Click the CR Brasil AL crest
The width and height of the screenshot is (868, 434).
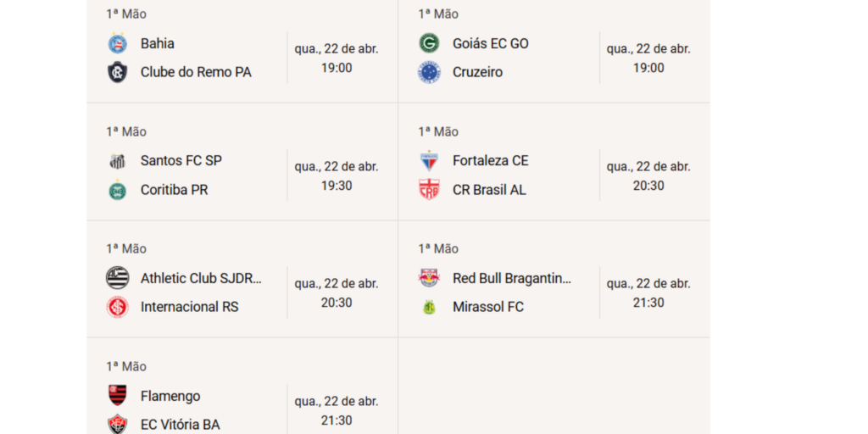(x=429, y=190)
